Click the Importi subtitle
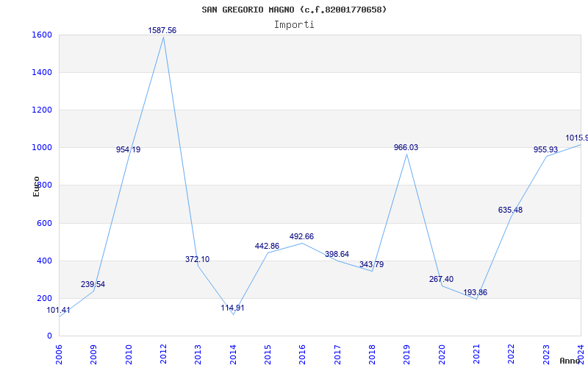 294,25
